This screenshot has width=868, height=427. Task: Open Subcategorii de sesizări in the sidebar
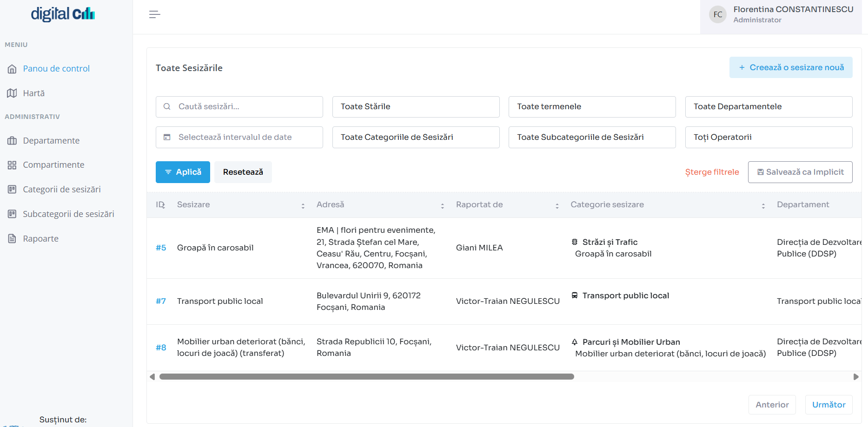(68, 214)
